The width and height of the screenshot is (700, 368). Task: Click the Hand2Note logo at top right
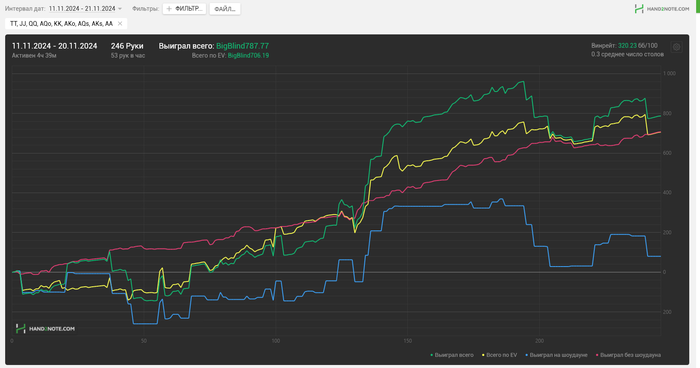coord(662,8)
